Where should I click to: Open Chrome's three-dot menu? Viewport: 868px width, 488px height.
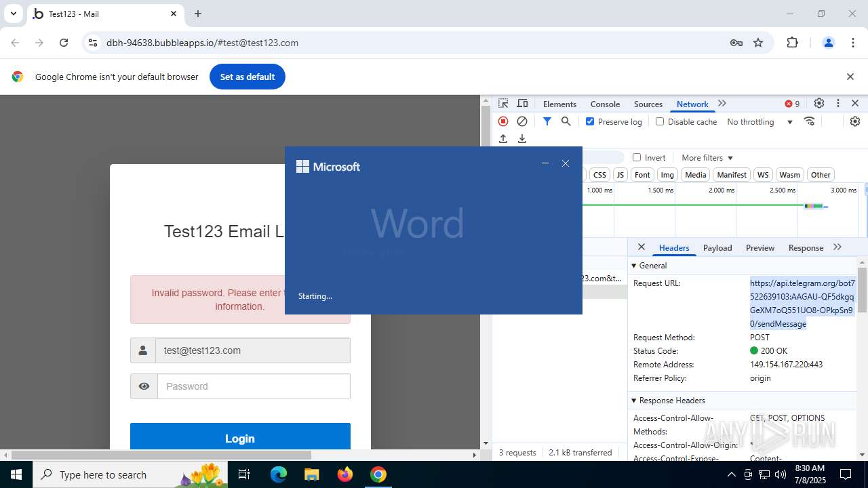[x=853, y=43]
